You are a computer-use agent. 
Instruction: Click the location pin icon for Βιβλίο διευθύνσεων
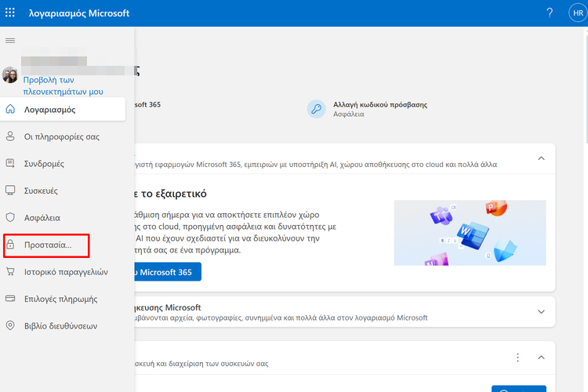pos(10,325)
